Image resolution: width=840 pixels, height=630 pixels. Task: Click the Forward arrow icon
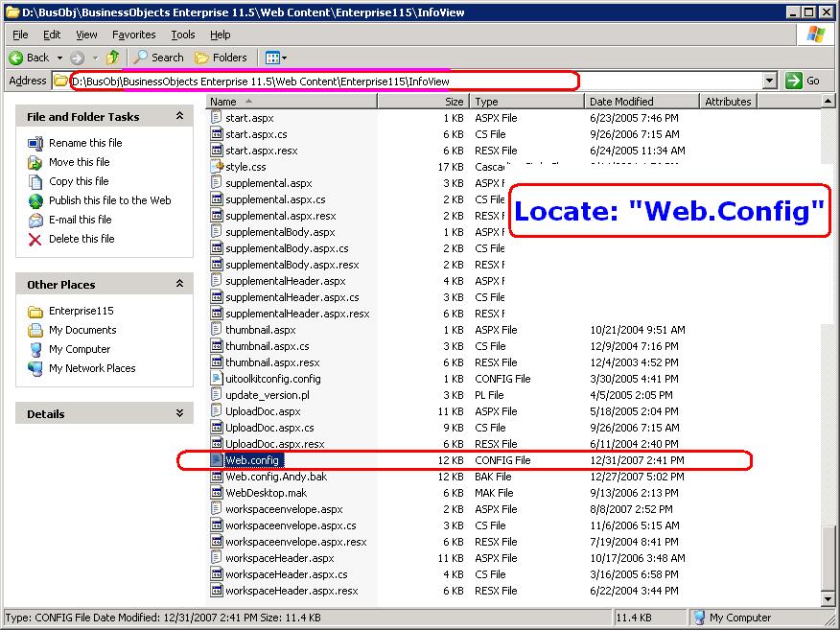point(77,58)
